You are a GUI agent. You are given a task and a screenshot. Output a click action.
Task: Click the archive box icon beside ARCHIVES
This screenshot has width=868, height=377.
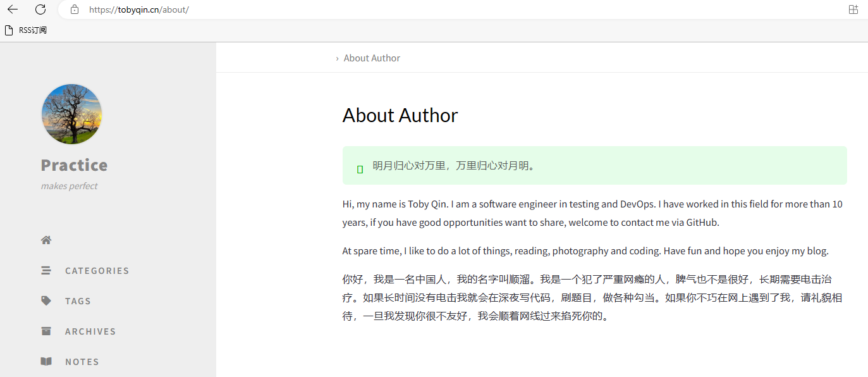pyautogui.click(x=46, y=331)
